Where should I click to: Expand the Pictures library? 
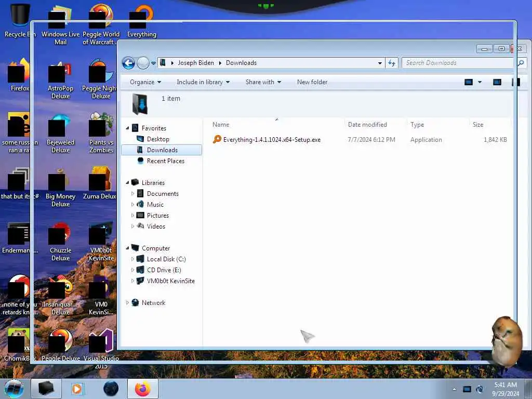pos(132,216)
